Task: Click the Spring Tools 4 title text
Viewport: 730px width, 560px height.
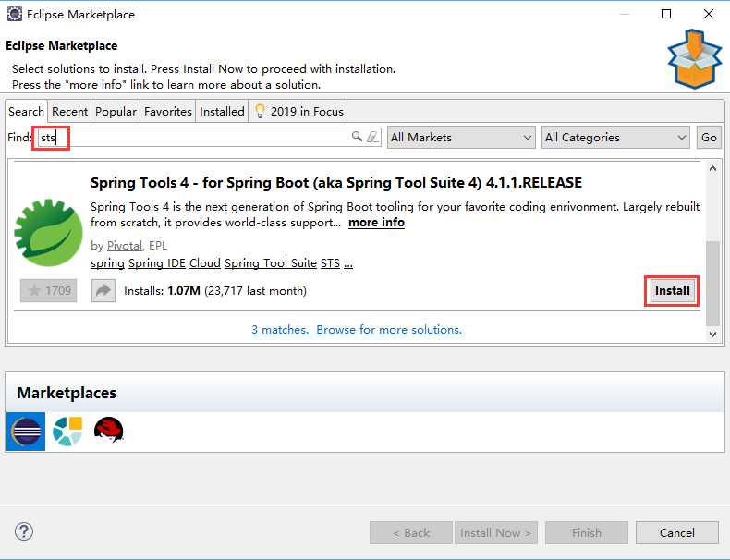Action: pyautogui.click(x=335, y=182)
